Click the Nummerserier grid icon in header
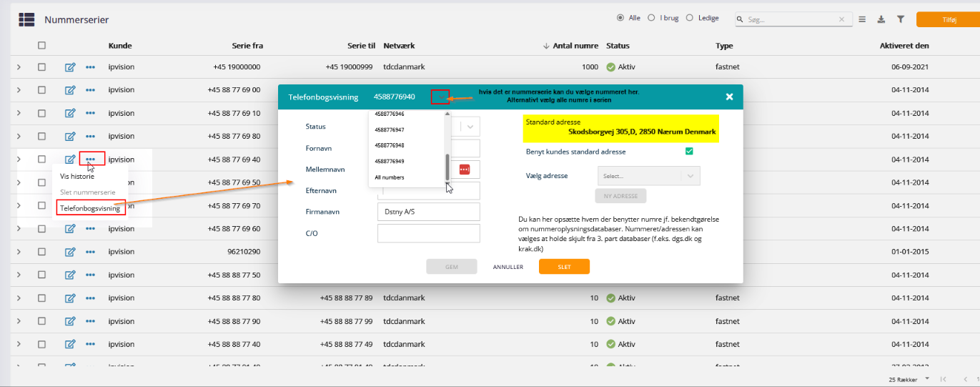 click(x=26, y=20)
